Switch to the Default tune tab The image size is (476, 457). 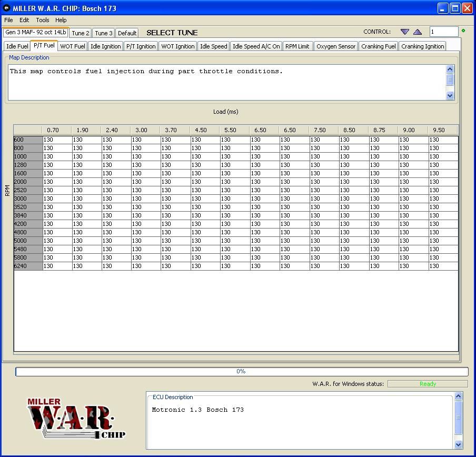127,33
